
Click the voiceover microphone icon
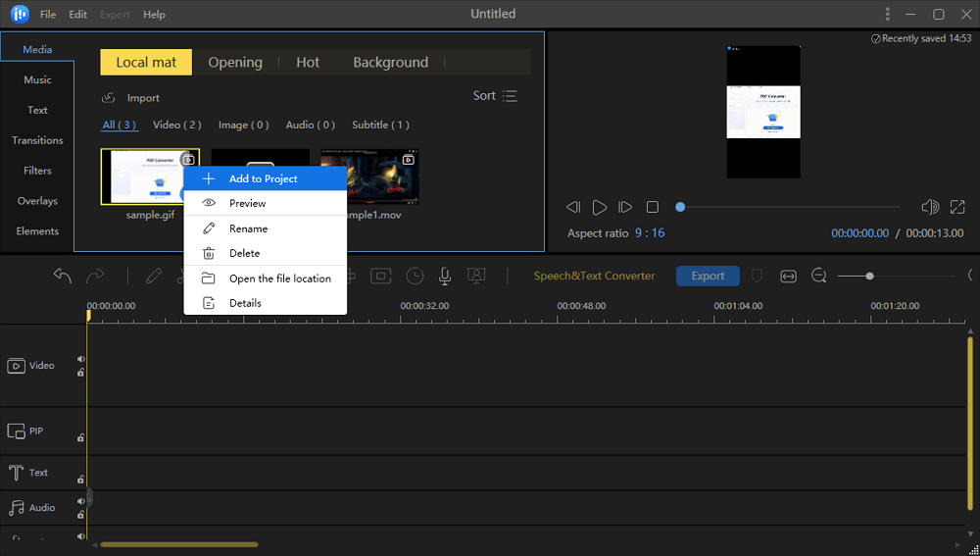click(445, 277)
